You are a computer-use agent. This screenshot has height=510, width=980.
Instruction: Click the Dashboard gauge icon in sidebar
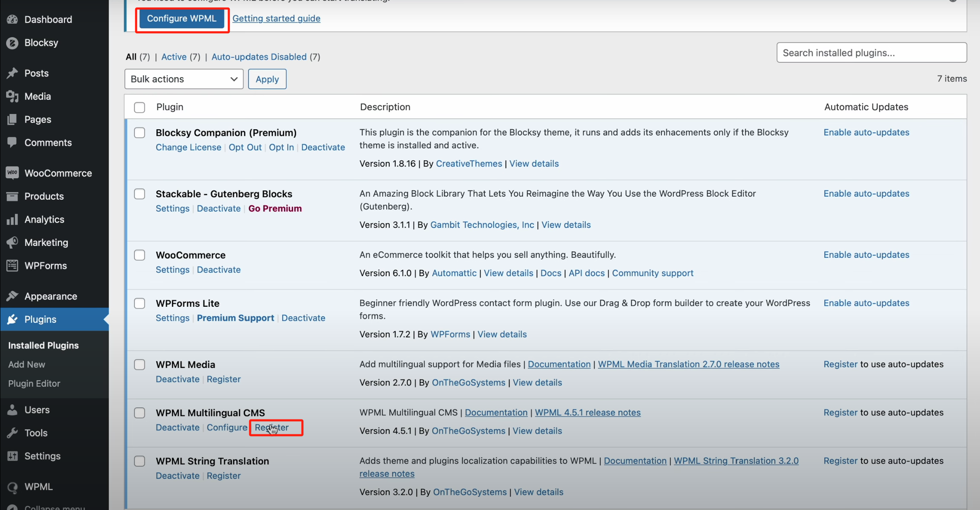(x=12, y=19)
